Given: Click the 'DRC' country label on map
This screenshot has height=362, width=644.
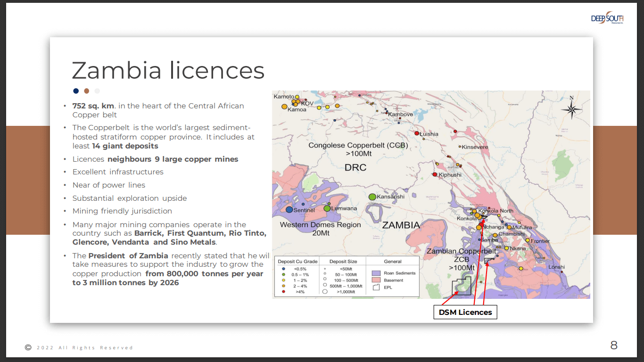Looking at the screenshot, I should click(355, 168).
